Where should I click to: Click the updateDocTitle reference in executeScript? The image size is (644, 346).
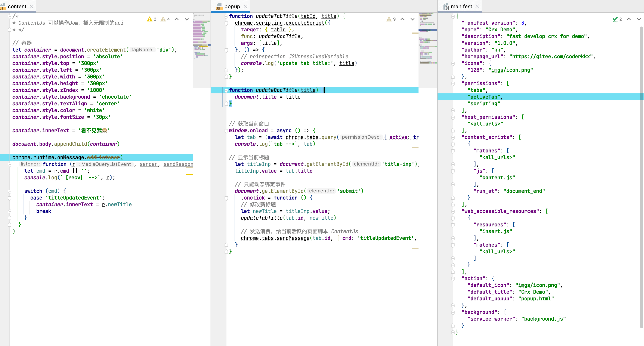pyautogui.click(x=279, y=37)
